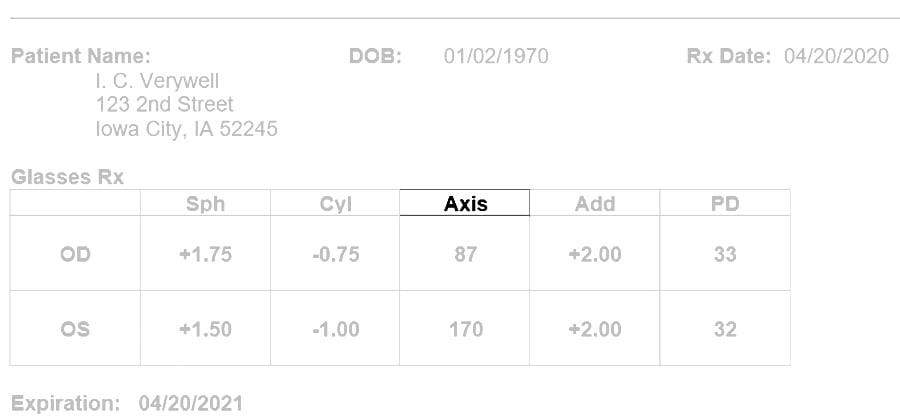Screen dimensions: 900x420
Task: Click the Rx Date value 04/20/2020
Action: pyautogui.click(x=836, y=56)
